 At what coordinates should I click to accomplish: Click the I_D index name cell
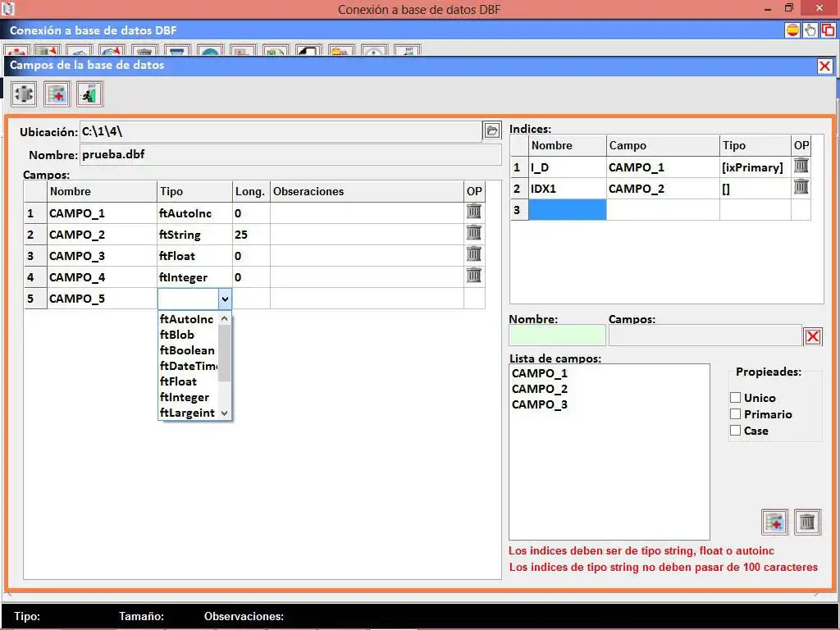(568, 167)
